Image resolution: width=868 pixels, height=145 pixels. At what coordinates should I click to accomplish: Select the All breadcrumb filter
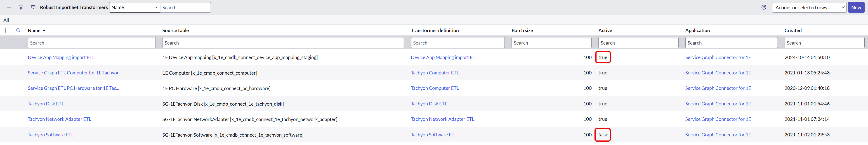pyautogui.click(x=6, y=20)
